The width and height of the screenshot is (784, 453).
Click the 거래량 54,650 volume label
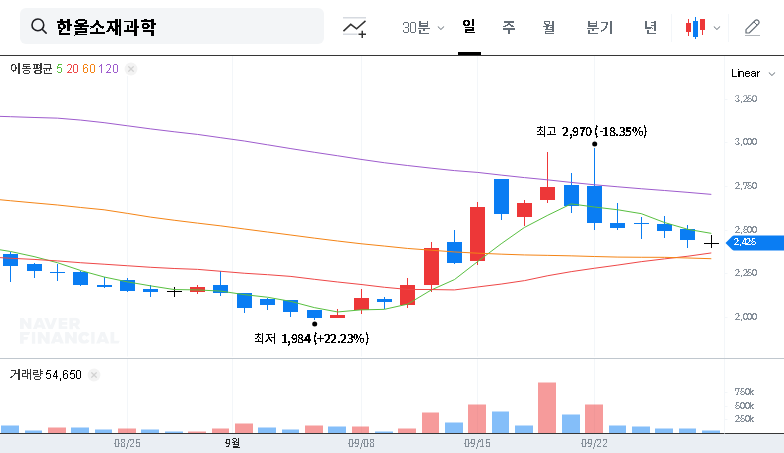click(x=45, y=374)
